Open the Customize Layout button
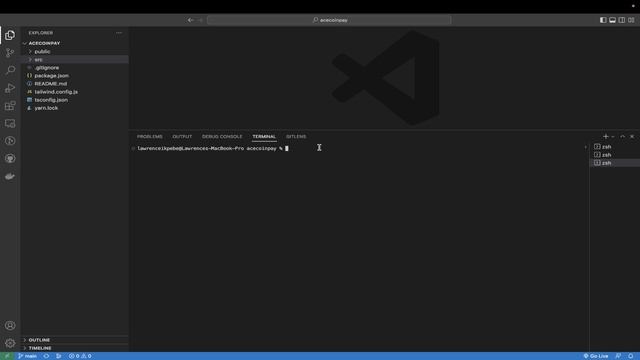The height and width of the screenshot is (360, 640). tap(631, 20)
